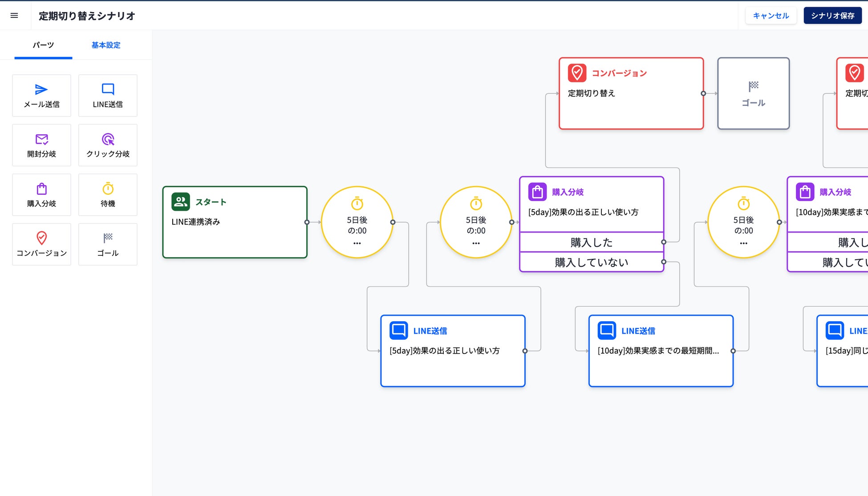Select the 購入分岐 palette part
Screen dimensions: 868x496
[41, 194]
